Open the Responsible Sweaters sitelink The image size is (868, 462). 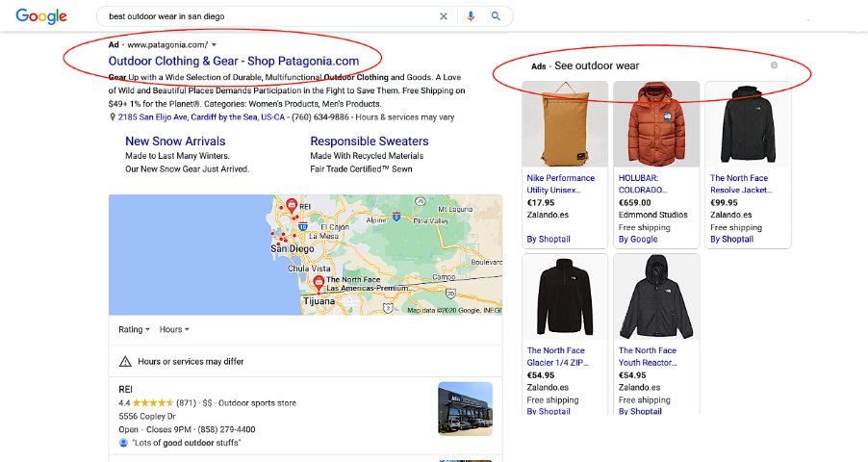[370, 141]
